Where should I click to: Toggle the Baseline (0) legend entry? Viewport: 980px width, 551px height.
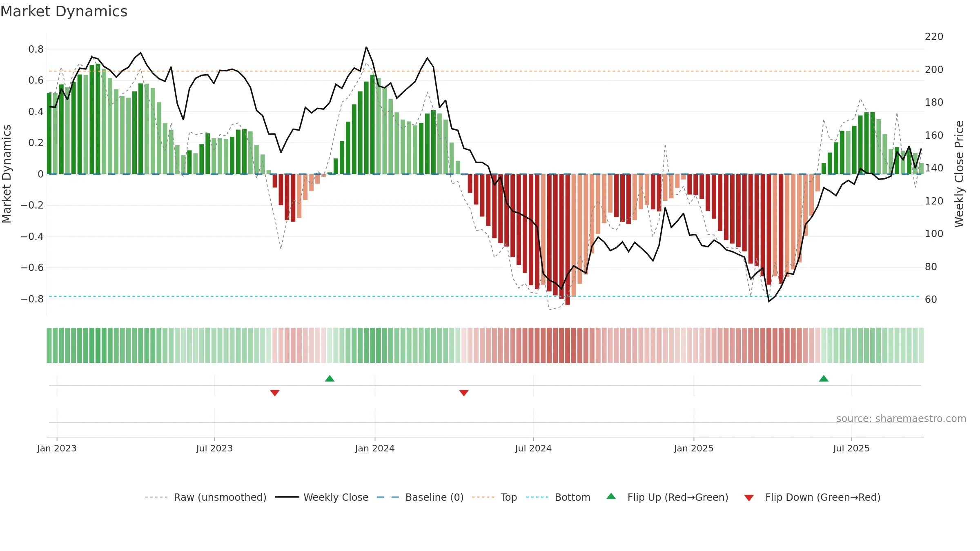coord(420,497)
